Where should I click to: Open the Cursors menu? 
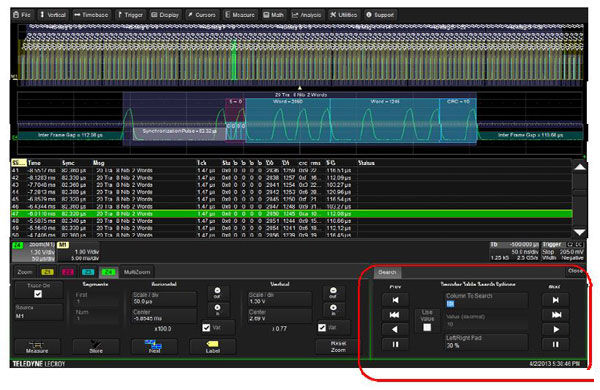point(202,15)
